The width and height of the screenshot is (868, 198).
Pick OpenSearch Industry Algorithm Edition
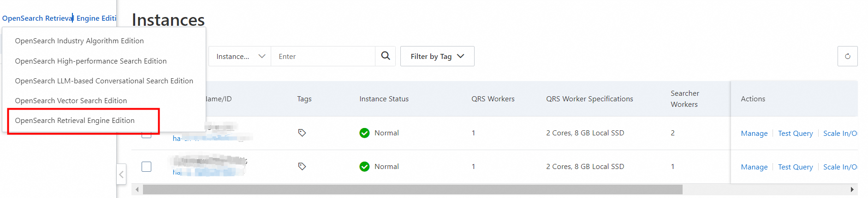[79, 41]
